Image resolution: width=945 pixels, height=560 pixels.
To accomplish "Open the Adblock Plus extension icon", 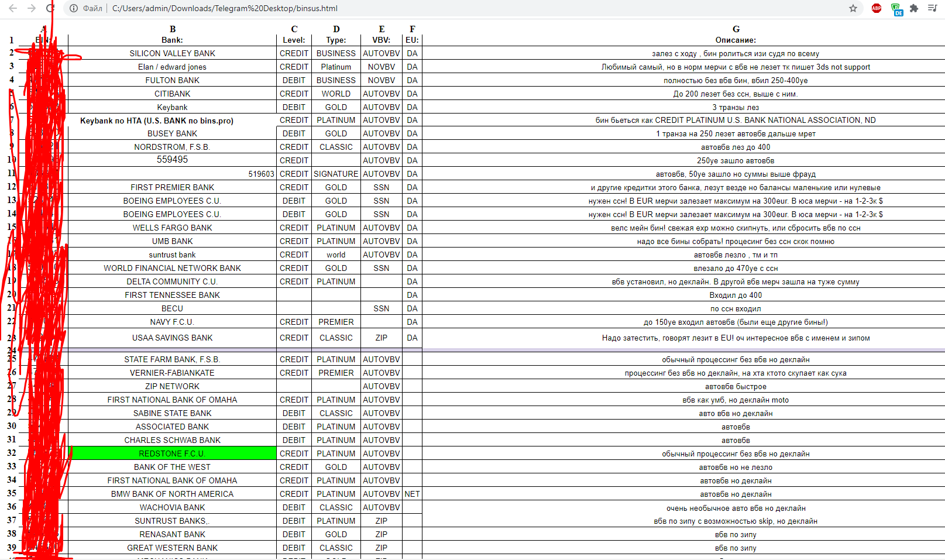I will 876,8.
